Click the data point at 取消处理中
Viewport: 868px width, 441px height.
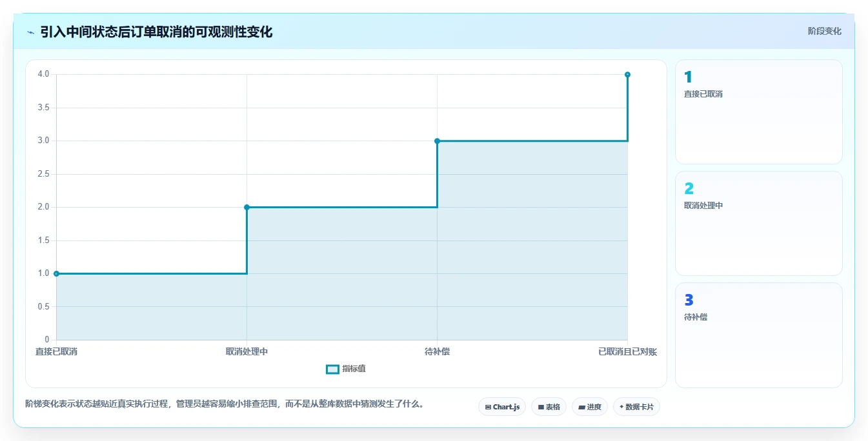coord(247,207)
